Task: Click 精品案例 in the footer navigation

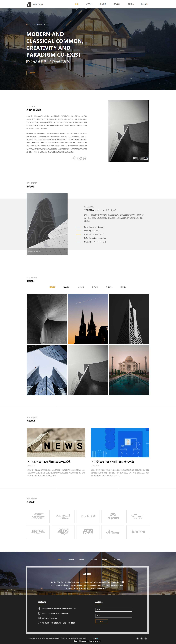Action: pos(94,560)
